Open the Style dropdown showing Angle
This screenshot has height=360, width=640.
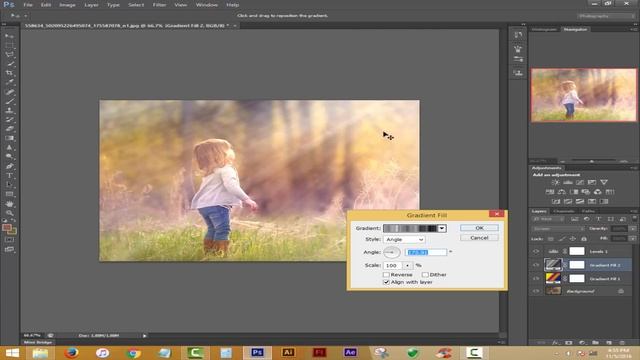click(x=404, y=239)
